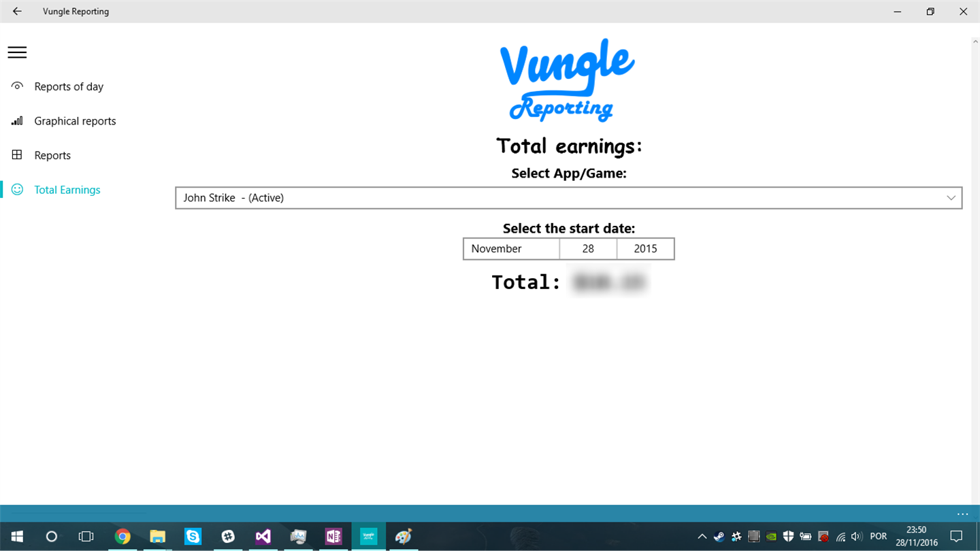Open Task View on taskbar
Screen dimensions: 980x551
click(x=86, y=537)
